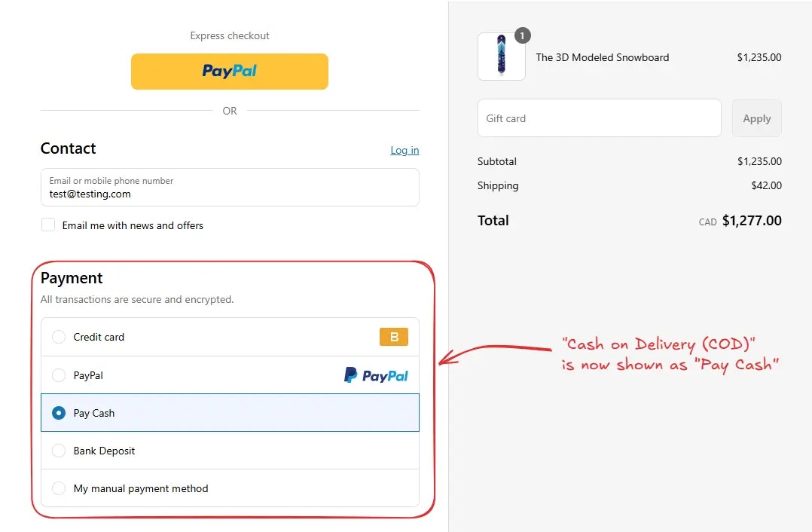The height and width of the screenshot is (532, 812).
Task: Click the secure and encrypted transactions notice
Action: coord(137,299)
